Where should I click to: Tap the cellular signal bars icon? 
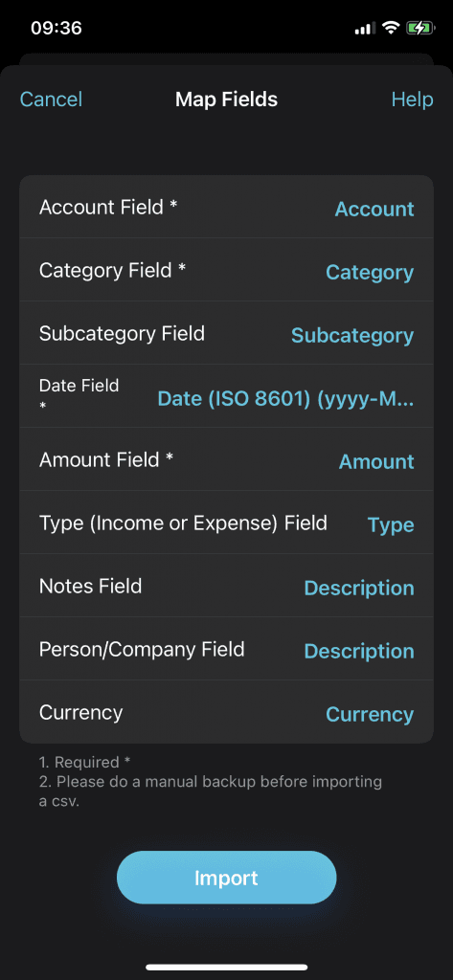pyautogui.click(x=366, y=28)
